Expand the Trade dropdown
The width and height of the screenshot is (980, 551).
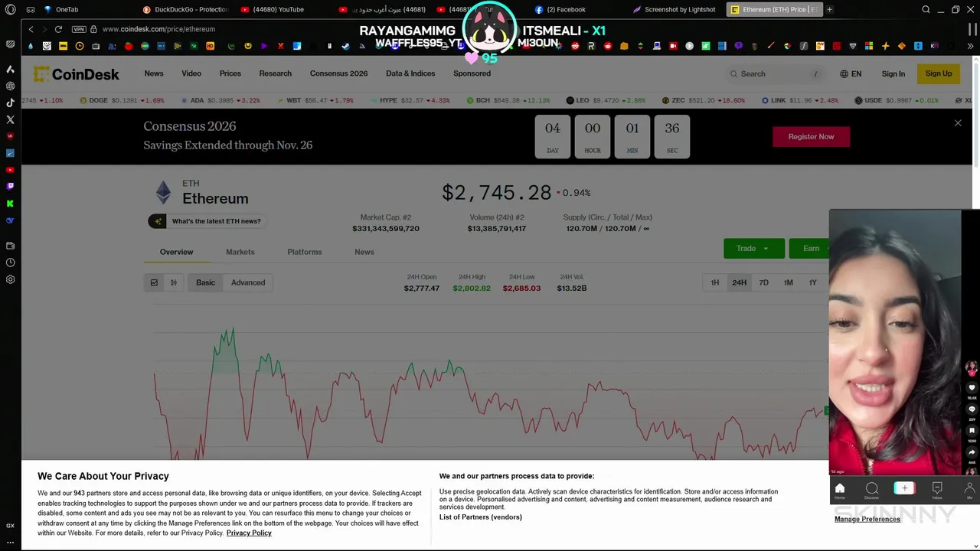[x=754, y=248]
